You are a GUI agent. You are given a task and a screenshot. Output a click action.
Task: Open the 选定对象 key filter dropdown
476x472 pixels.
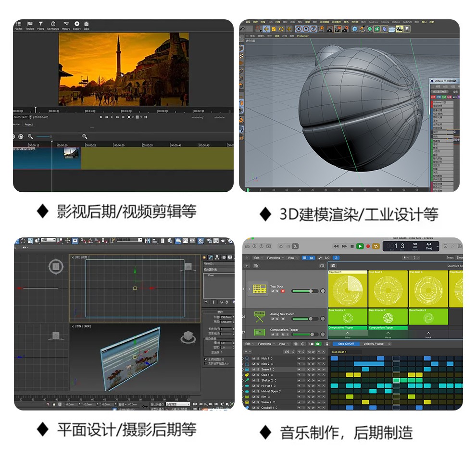tap(177, 404)
